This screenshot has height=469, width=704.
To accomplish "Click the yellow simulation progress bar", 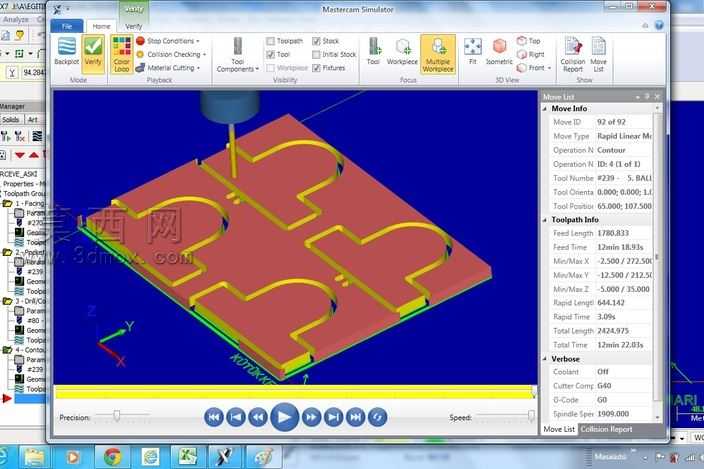I will point(295,393).
